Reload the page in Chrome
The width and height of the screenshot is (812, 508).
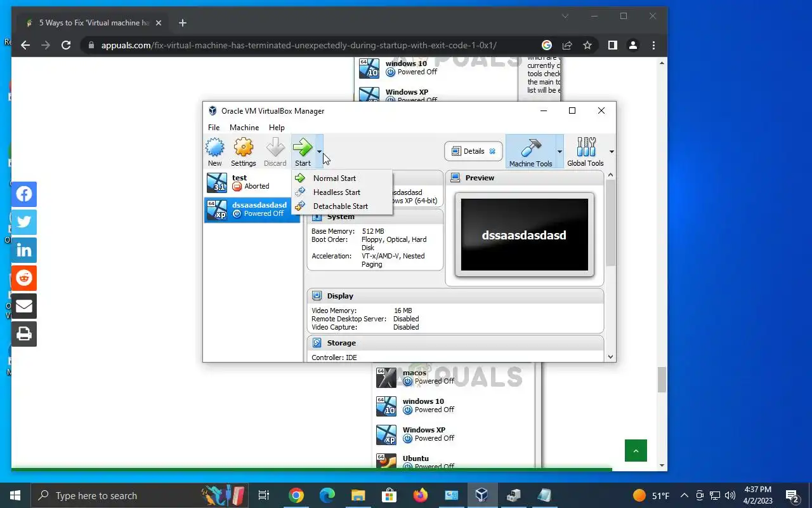[66, 45]
